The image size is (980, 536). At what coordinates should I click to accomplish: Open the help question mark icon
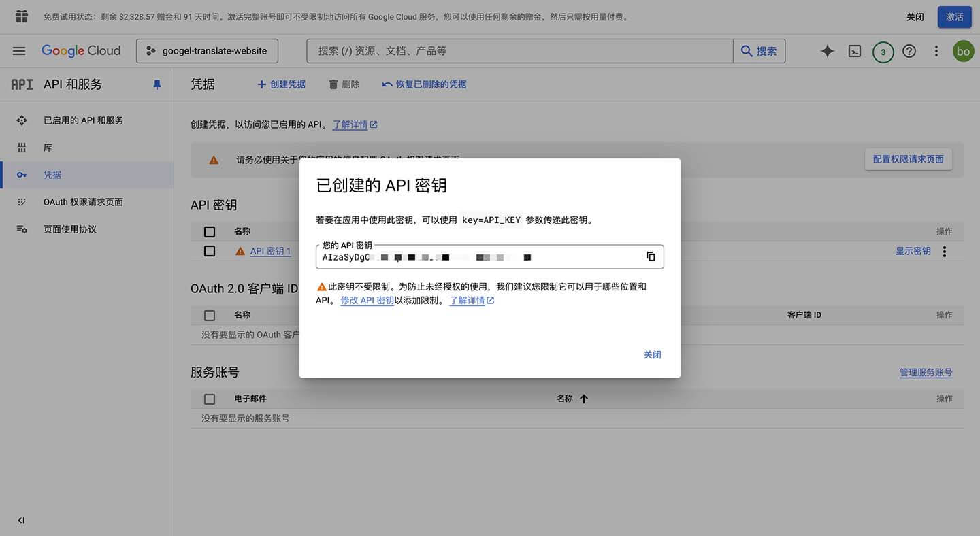point(909,51)
